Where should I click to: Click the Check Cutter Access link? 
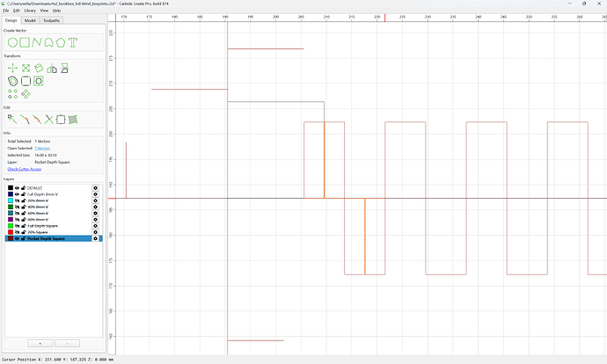pyautogui.click(x=25, y=169)
